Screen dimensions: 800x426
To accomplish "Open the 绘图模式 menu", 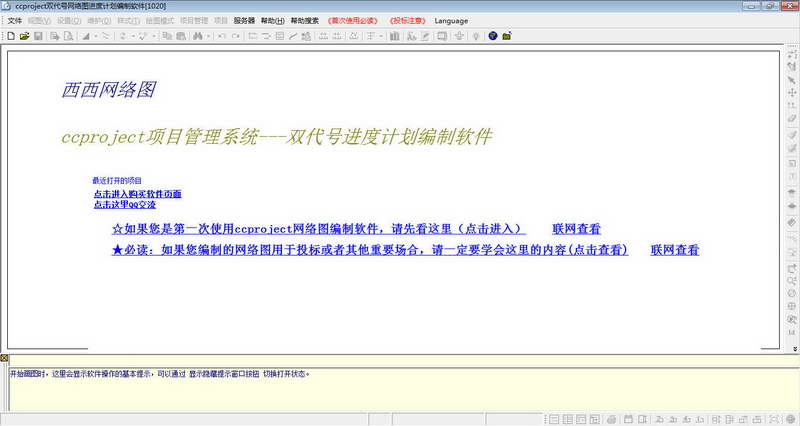I will pyautogui.click(x=160, y=21).
